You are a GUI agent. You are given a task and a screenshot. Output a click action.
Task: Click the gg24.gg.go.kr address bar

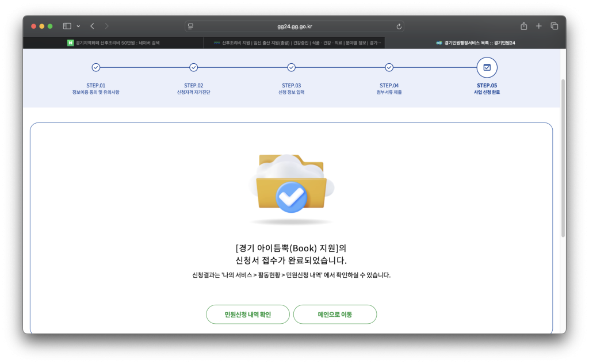click(x=294, y=26)
